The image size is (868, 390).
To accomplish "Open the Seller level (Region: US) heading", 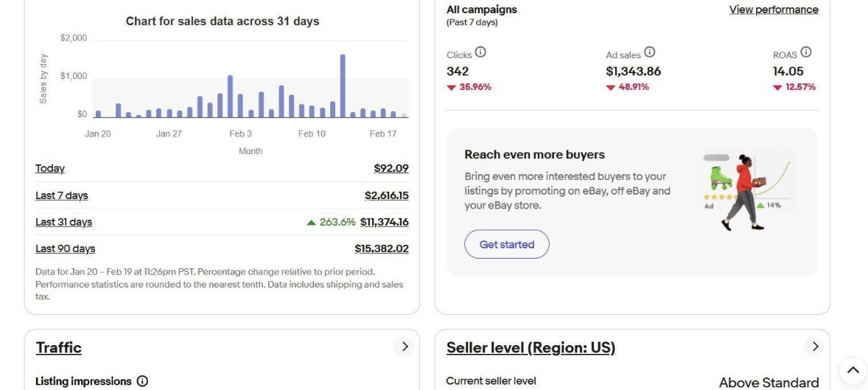I will tap(531, 348).
